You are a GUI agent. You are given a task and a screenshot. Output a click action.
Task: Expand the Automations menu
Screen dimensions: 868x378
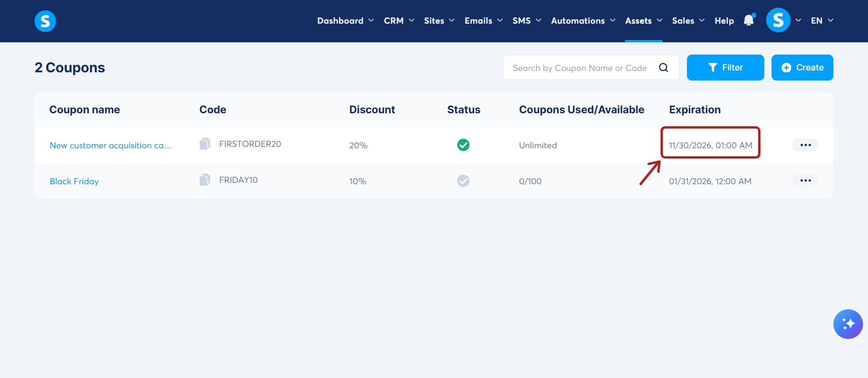pyautogui.click(x=583, y=20)
